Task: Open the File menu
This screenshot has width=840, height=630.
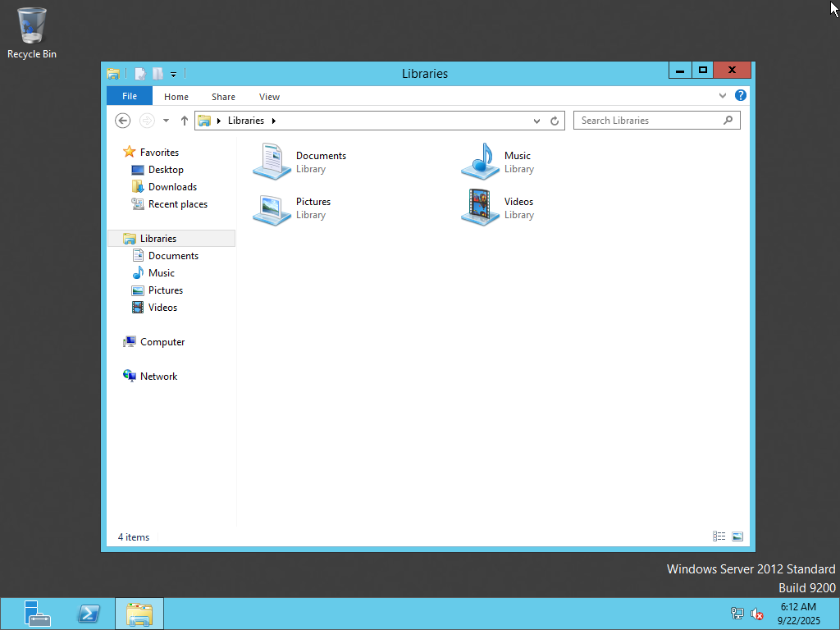Action: tap(130, 96)
